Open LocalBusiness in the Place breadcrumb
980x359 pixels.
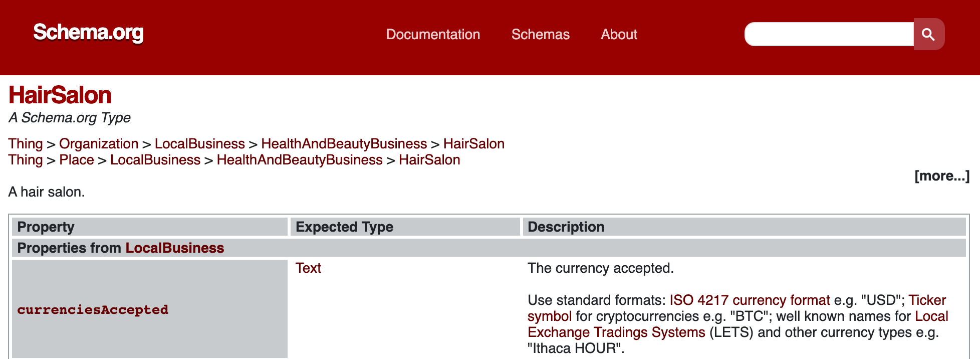coord(155,160)
